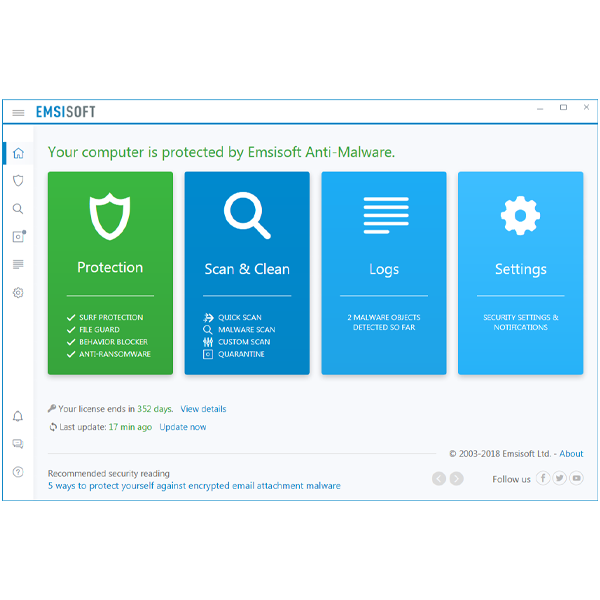The height and width of the screenshot is (600, 600).
Task: Open the chat support sidebar icon
Action: click(x=18, y=444)
